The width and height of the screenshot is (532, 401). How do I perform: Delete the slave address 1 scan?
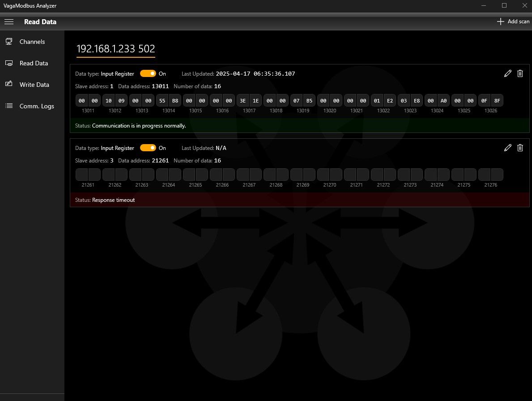tap(520, 73)
